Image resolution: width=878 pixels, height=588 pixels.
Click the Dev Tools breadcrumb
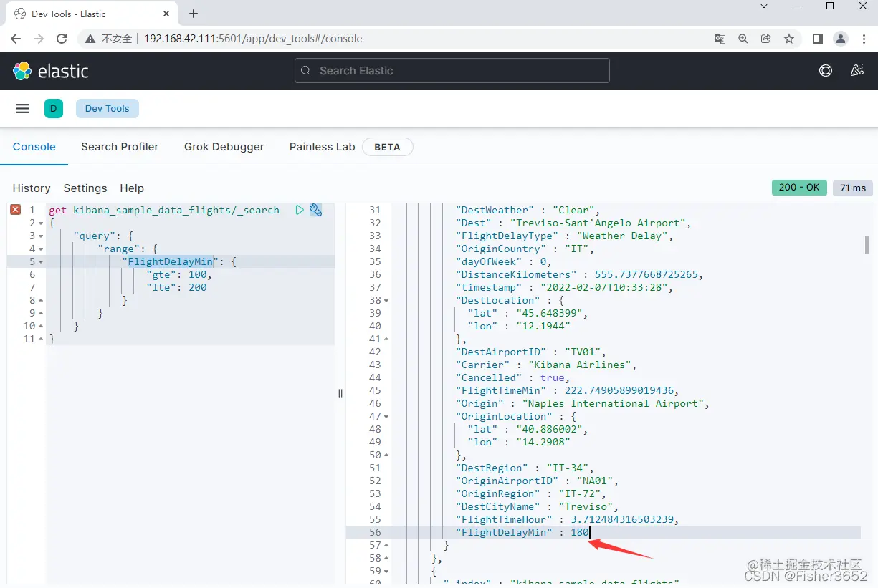tap(108, 109)
